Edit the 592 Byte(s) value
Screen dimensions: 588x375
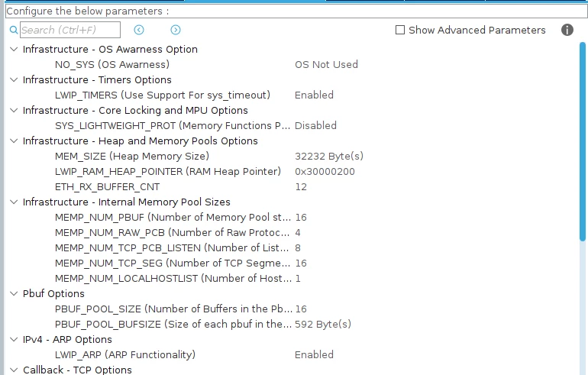pyautogui.click(x=323, y=325)
